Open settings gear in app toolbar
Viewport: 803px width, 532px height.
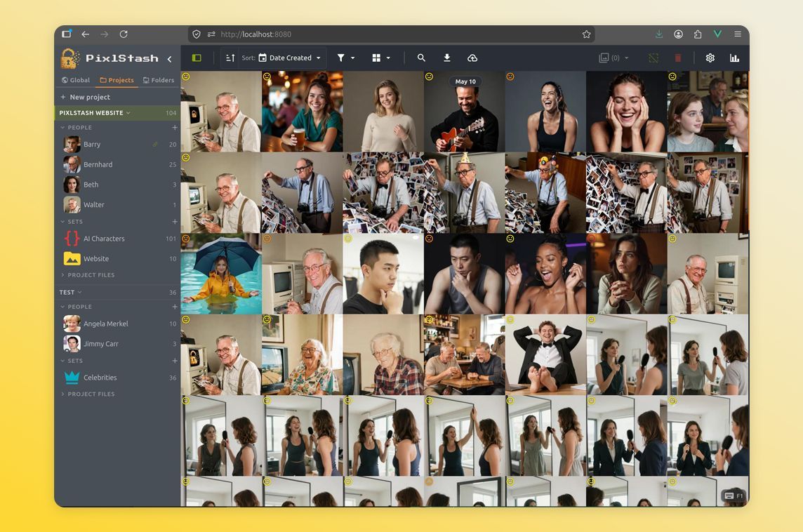(710, 58)
